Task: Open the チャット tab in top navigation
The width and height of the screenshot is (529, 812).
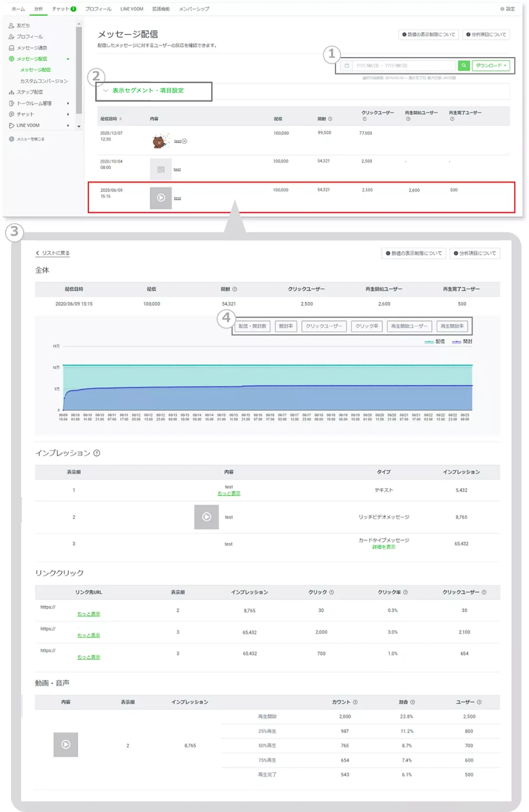Action: coord(64,9)
